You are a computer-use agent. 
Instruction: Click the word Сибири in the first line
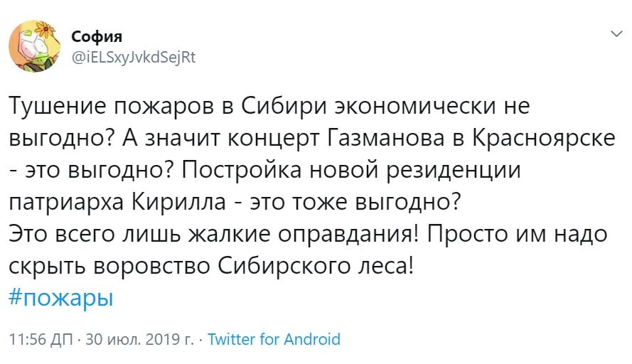click(x=270, y=106)
